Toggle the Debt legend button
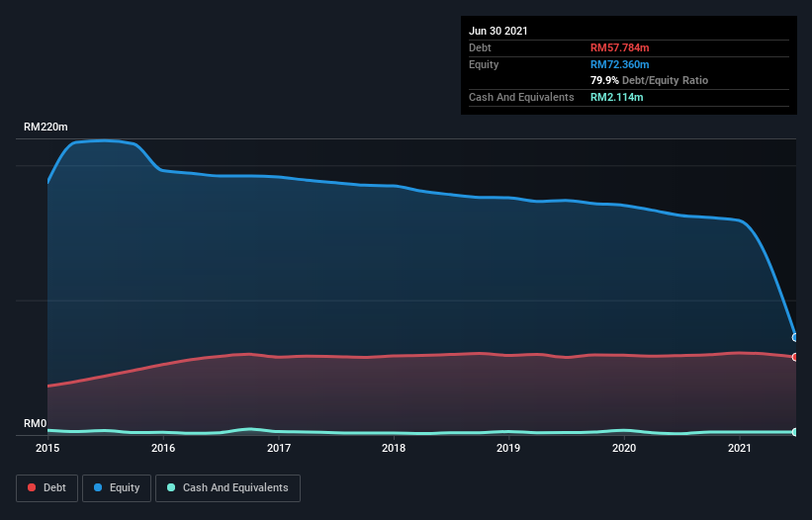Viewport: 812px width, 520px height. coord(46,488)
